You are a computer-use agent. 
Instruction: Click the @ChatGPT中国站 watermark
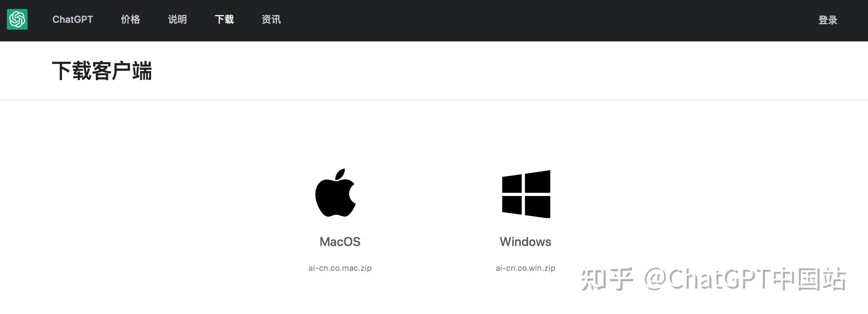(745, 279)
